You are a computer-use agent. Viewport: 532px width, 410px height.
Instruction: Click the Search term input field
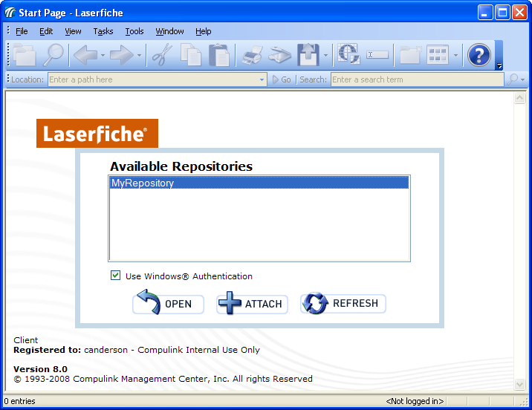[x=418, y=79]
